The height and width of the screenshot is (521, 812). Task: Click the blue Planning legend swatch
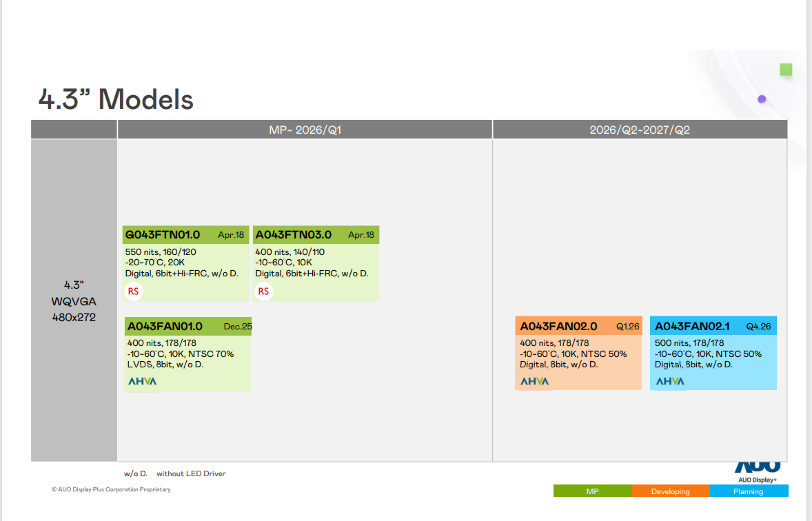(748, 491)
